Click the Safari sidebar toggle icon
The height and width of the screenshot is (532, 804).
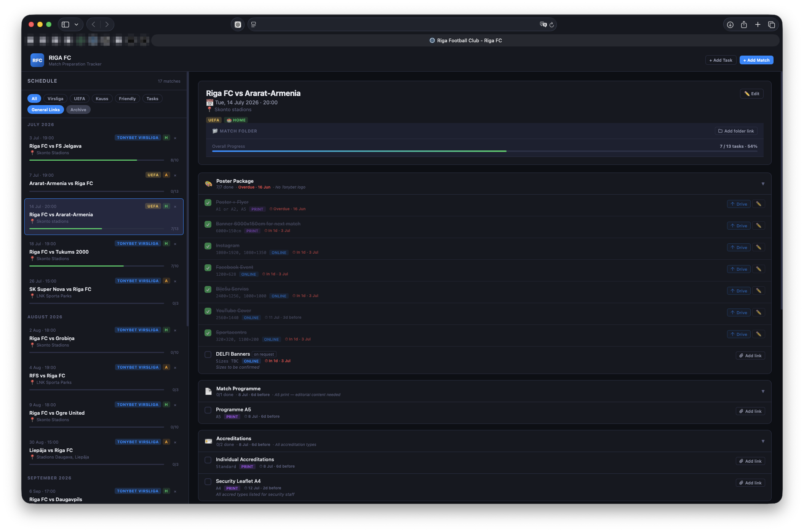click(66, 25)
